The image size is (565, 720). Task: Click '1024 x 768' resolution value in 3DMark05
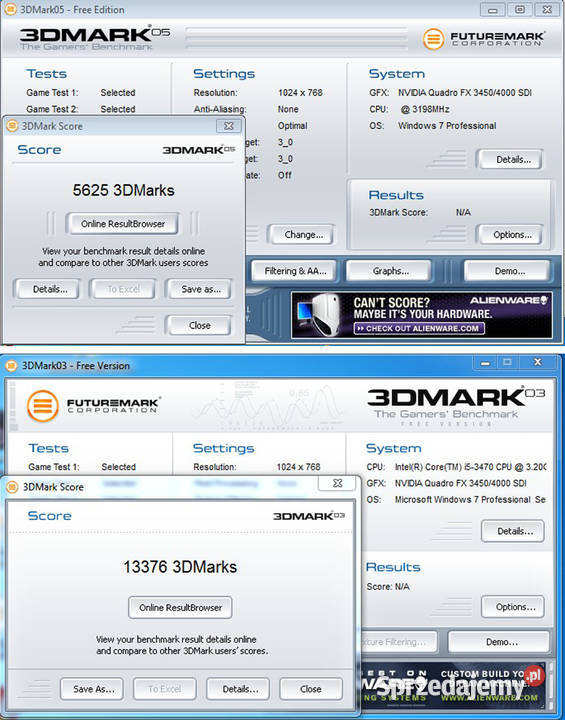(300, 93)
